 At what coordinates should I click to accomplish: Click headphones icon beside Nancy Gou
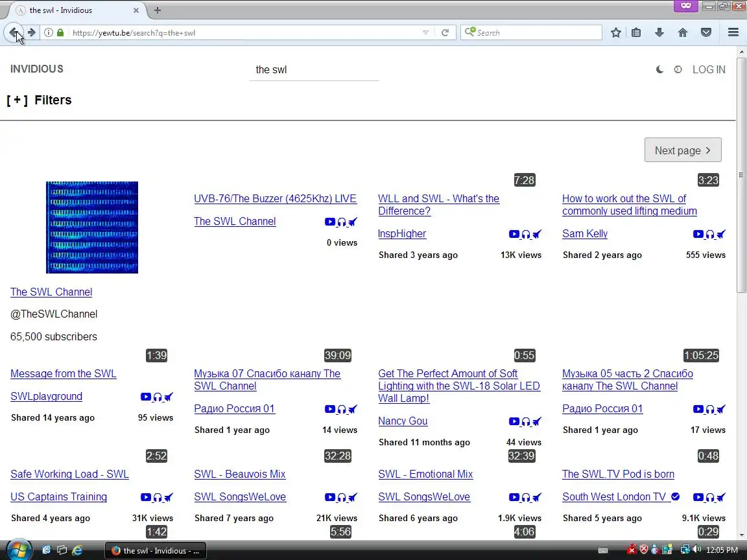pos(525,421)
